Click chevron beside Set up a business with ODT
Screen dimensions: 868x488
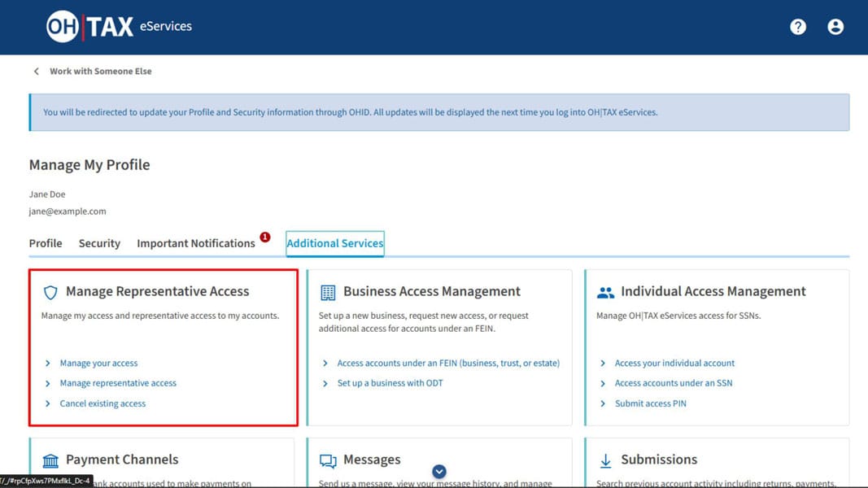tap(325, 383)
